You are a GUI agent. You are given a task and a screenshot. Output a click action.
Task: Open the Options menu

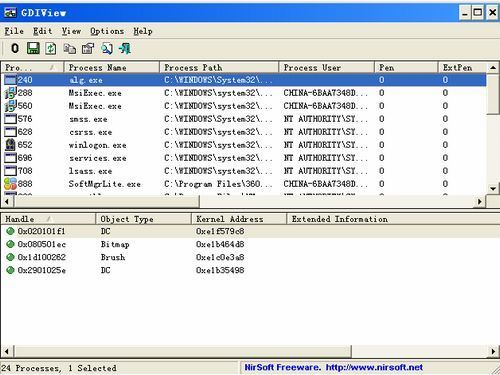pyautogui.click(x=107, y=31)
